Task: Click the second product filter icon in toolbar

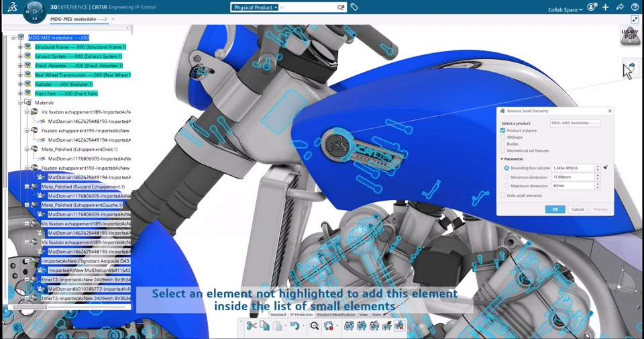Action: click(362, 326)
